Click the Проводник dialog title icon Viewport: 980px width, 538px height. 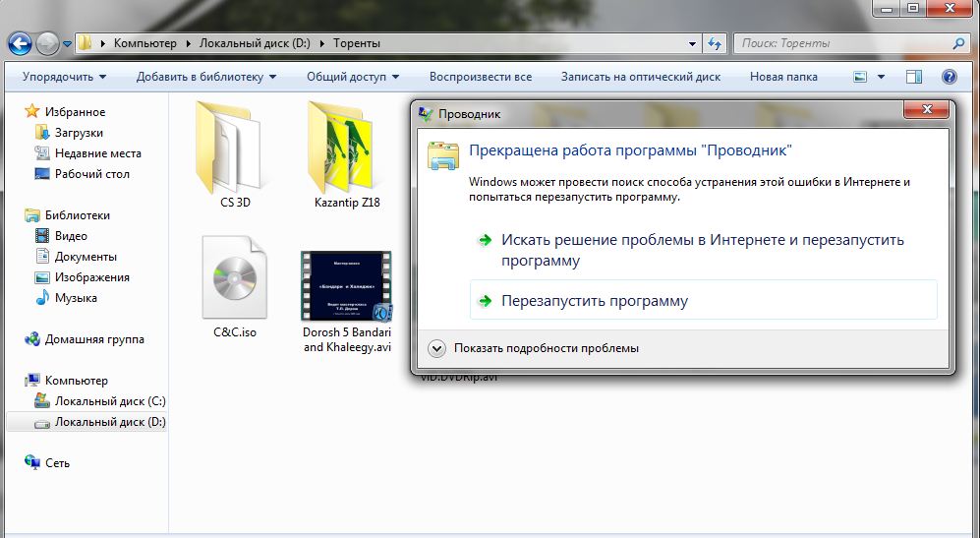point(426,114)
